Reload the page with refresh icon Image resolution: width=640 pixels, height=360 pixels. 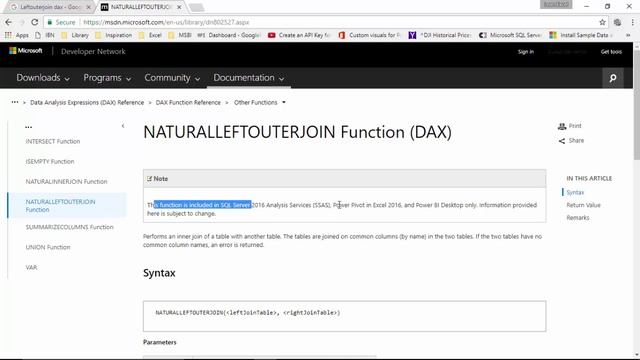(x=35, y=22)
